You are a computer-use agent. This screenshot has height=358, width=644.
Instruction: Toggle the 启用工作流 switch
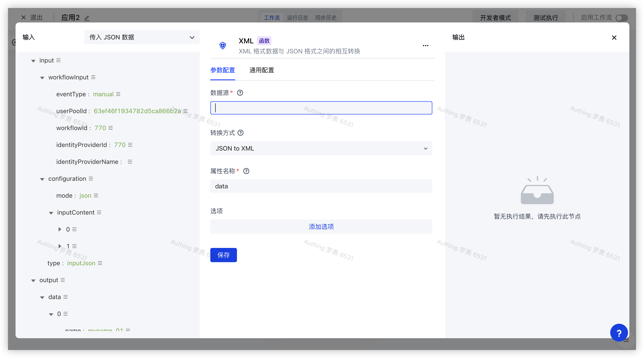point(622,18)
